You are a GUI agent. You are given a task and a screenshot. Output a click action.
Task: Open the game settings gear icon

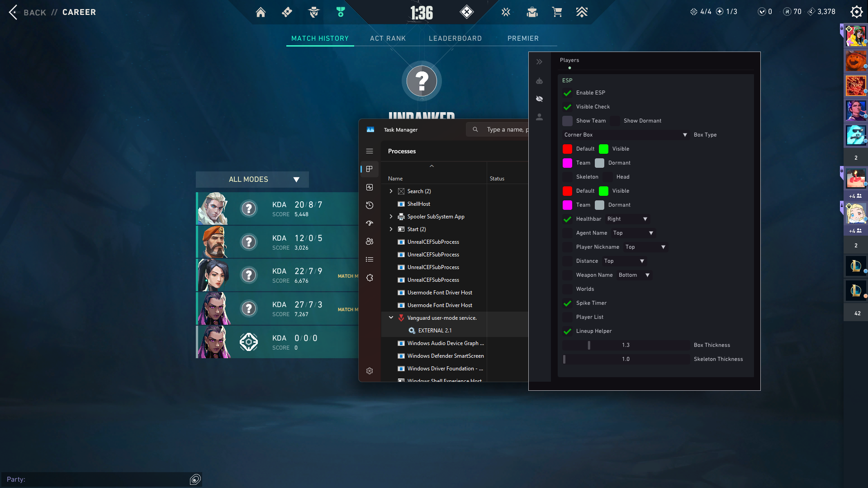[x=856, y=12]
